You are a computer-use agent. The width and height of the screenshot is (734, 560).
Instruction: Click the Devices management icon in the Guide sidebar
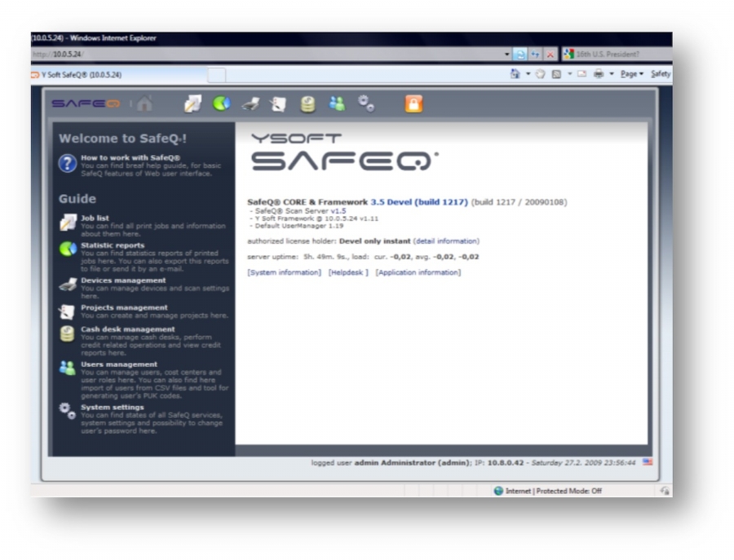pos(68,284)
